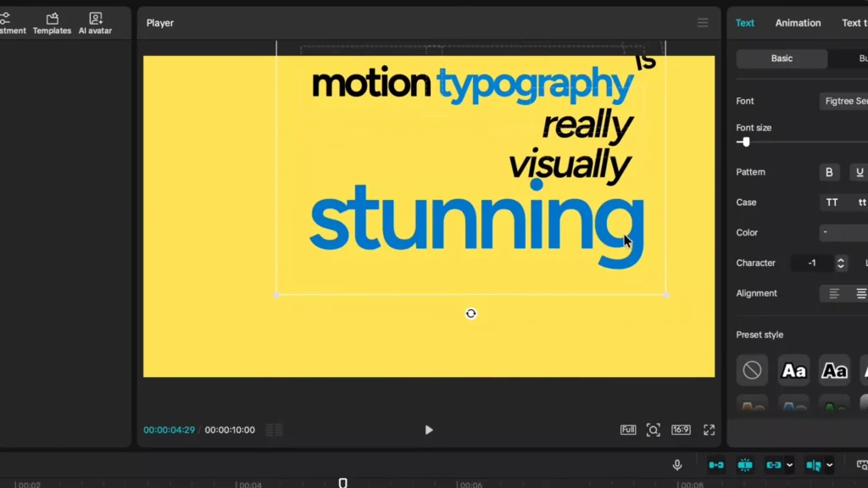Screen dimensions: 868x488
Task: Open the aspect ratio 16:9 dropdown
Action: 681,430
